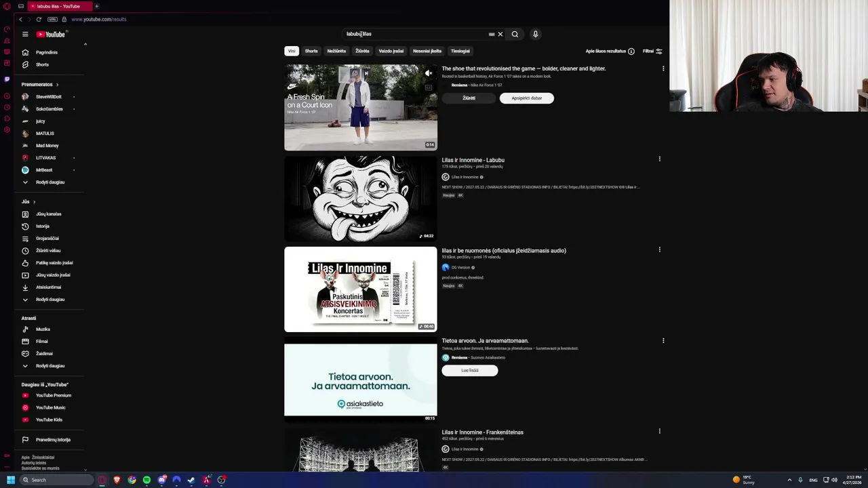The image size is (868, 488).
Task: Open the Labubu video thumbnail
Action: 361,199
